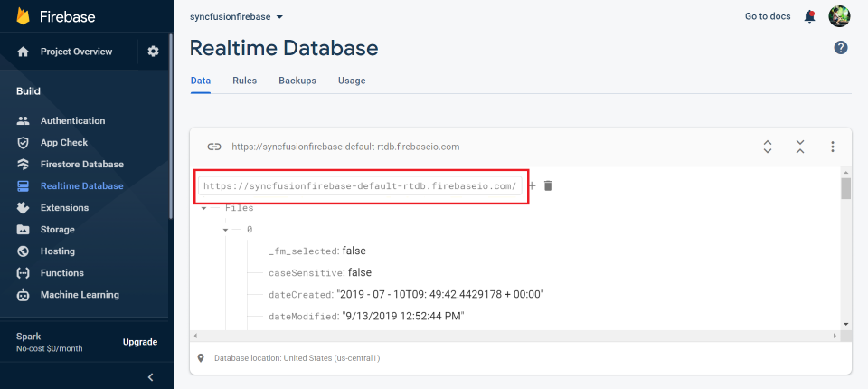868x389 pixels.
Task: Click the Upgrade plan button
Action: 140,342
